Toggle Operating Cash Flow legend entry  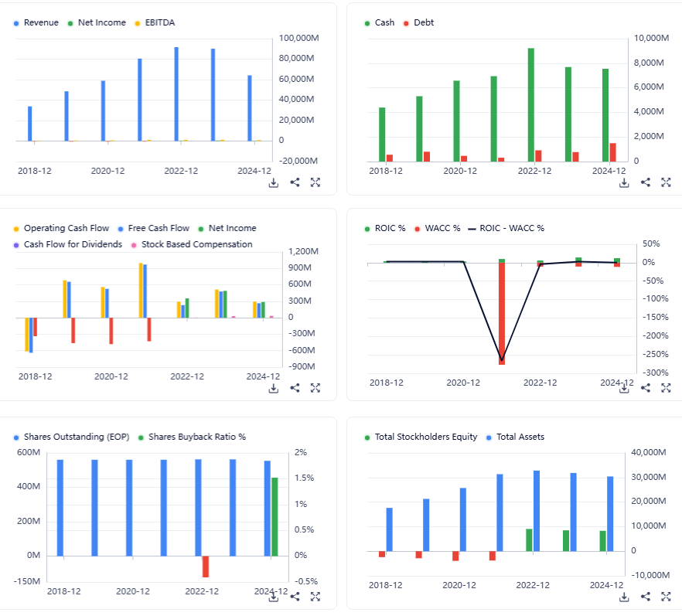(61, 228)
